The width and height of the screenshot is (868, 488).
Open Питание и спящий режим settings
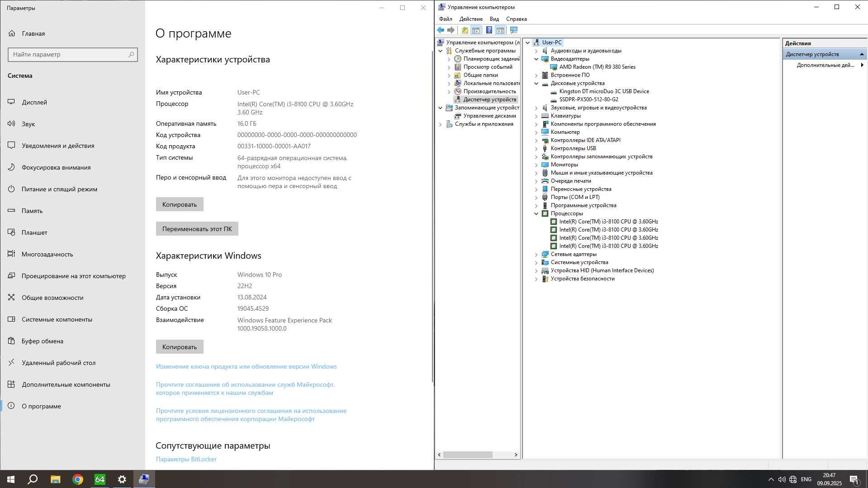(x=72, y=189)
